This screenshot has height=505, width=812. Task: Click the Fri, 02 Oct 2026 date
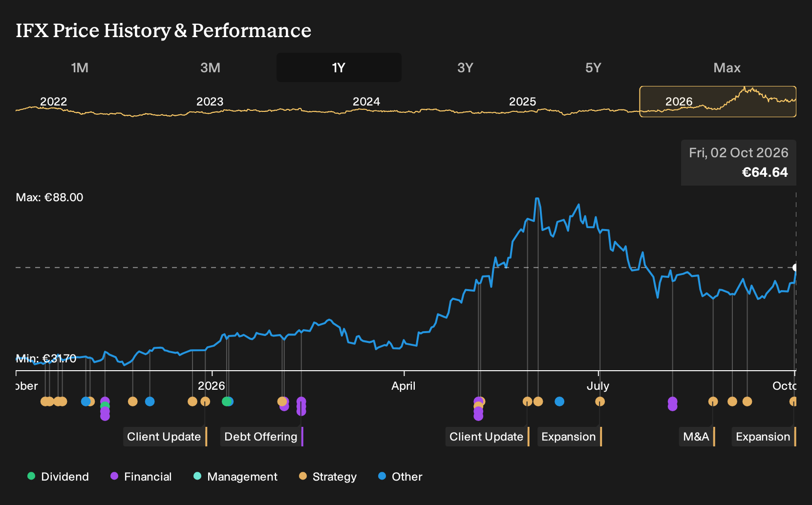tap(739, 153)
